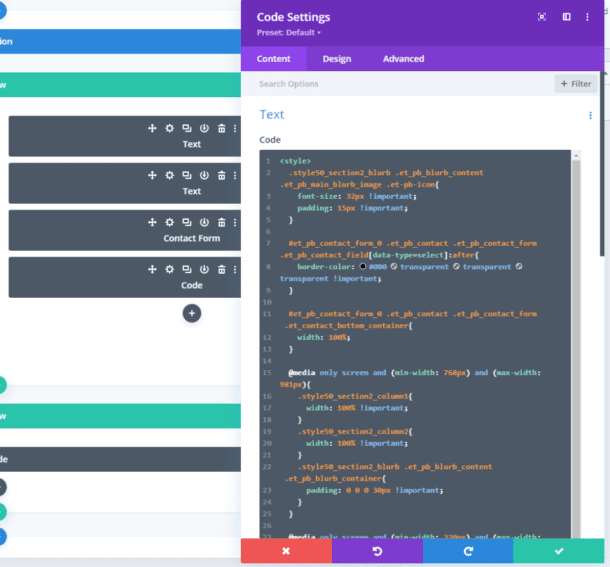This screenshot has height=567, width=610.
Task: Click the Search Options field
Action: [400, 84]
